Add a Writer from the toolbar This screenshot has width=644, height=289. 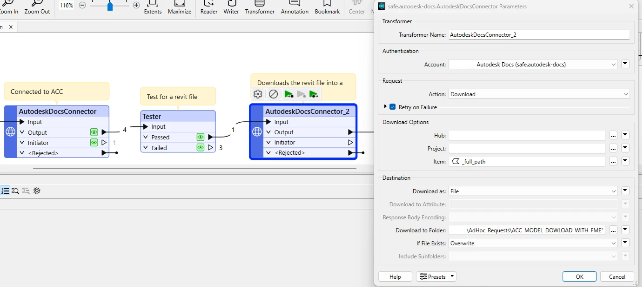(x=231, y=7)
